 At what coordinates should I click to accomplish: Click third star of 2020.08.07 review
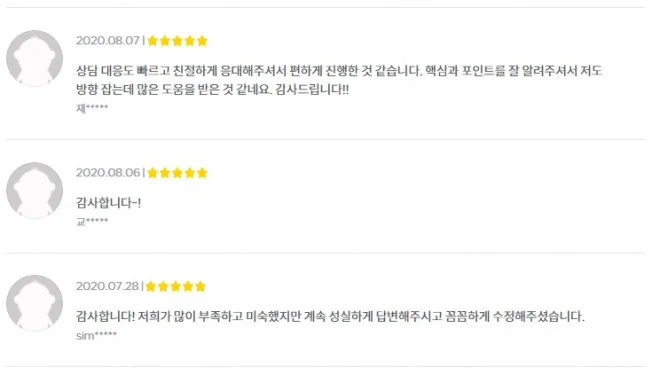click(177, 41)
